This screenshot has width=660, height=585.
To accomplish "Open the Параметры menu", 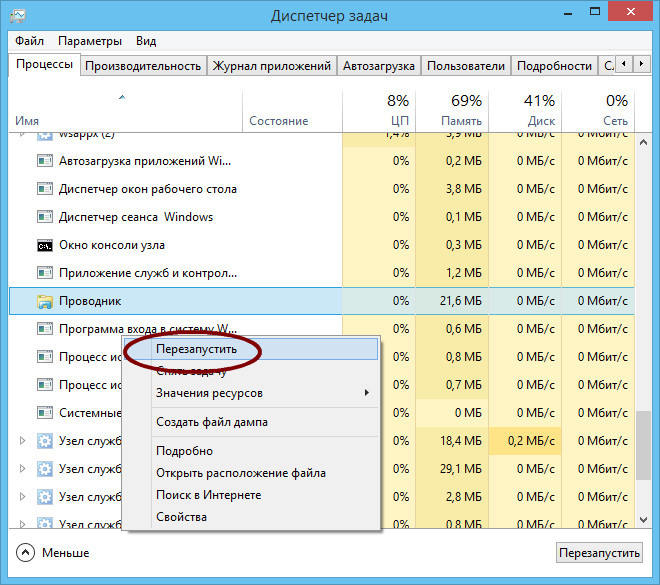I will (x=90, y=41).
